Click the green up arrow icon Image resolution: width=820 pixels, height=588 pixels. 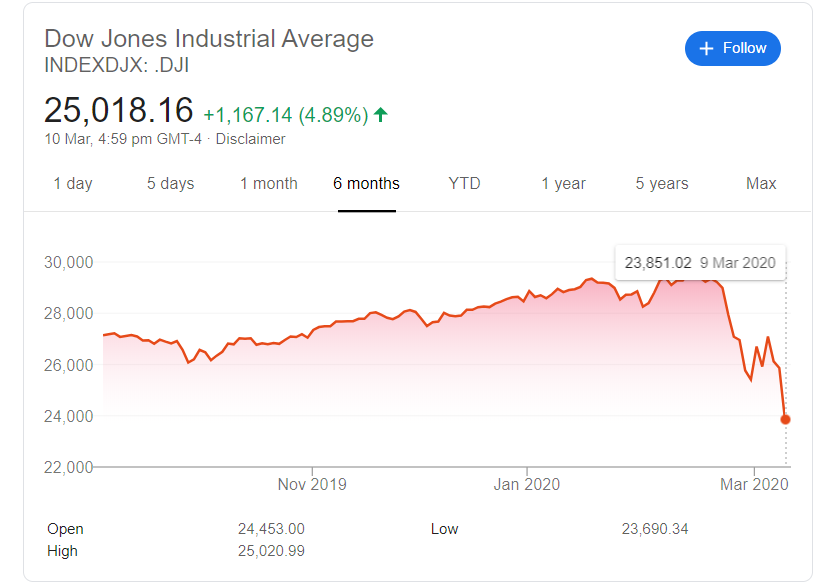point(380,114)
